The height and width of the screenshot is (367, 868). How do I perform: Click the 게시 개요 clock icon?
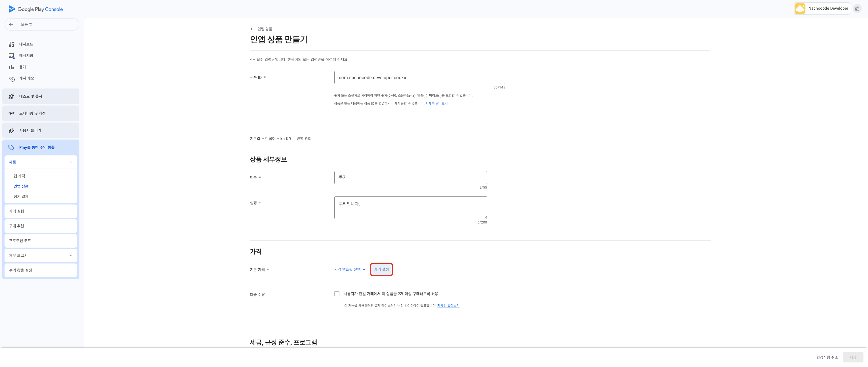pyautogui.click(x=11, y=79)
